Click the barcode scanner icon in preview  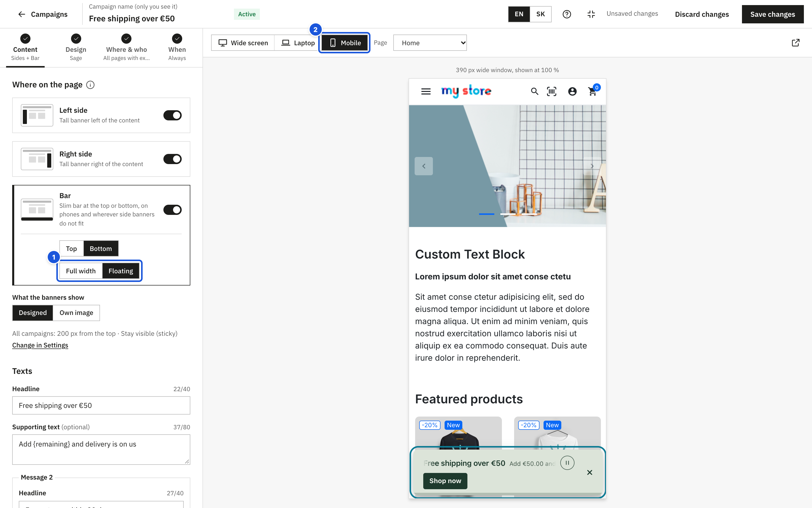pos(552,91)
